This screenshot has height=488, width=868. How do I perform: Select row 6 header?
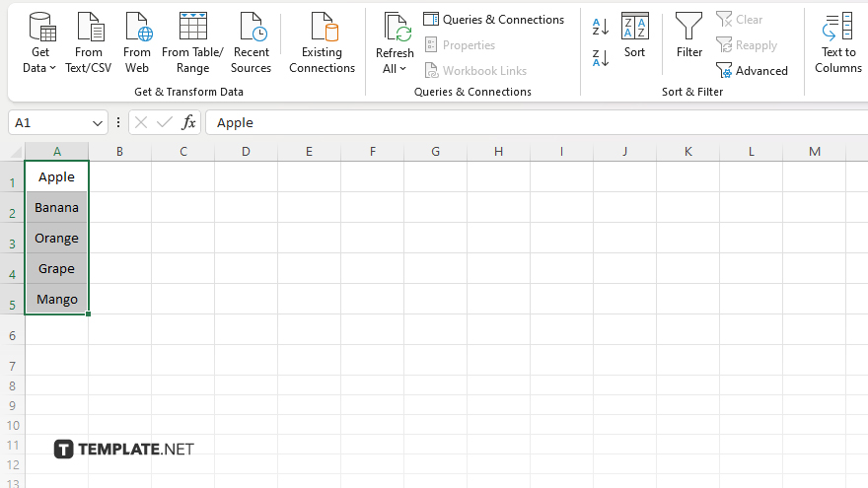coord(12,336)
